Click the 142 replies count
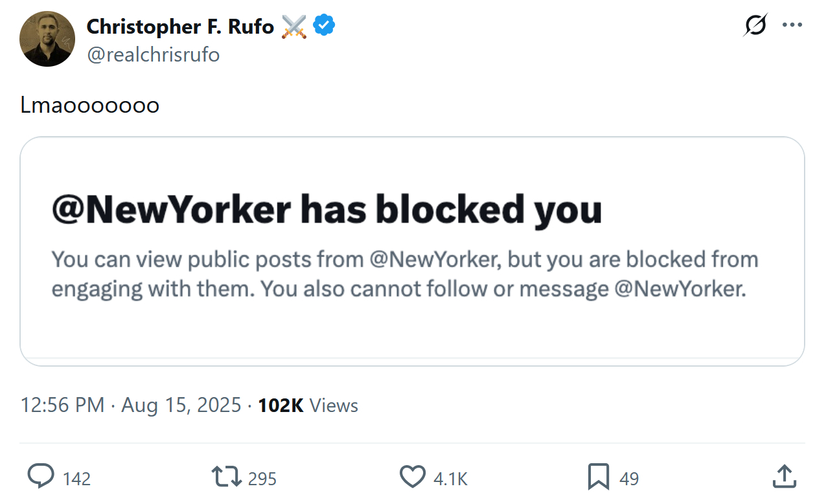This screenshot has height=504, width=826. (x=77, y=479)
